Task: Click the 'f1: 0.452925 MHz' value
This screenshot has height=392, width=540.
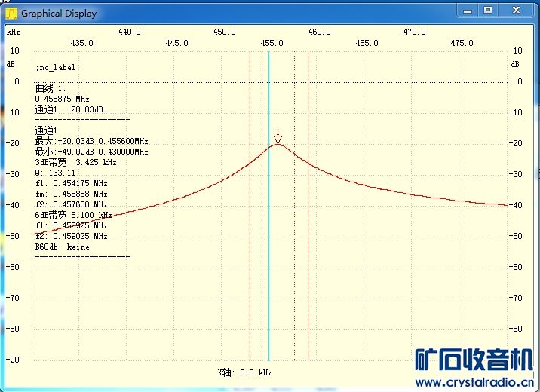Action: 72,225
